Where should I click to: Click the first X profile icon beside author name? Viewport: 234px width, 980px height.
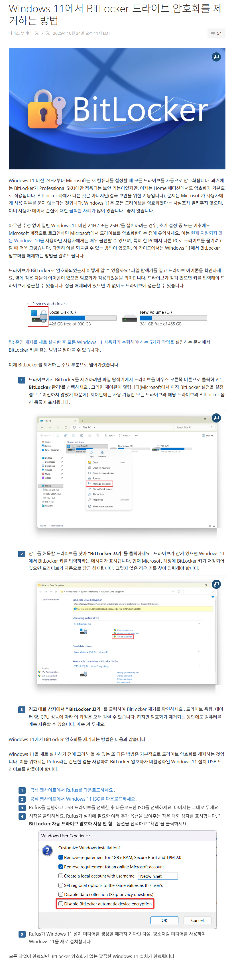pyautogui.click(x=36, y=33)
